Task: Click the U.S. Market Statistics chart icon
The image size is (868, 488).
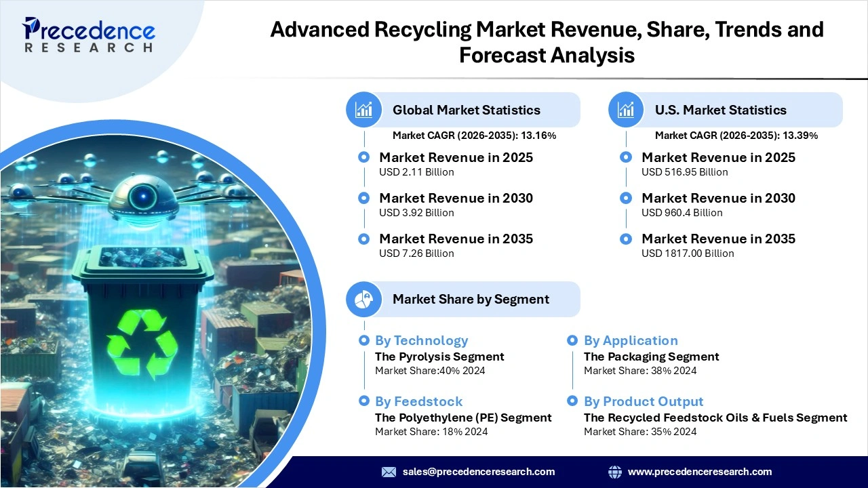Action: coord(626,110)
